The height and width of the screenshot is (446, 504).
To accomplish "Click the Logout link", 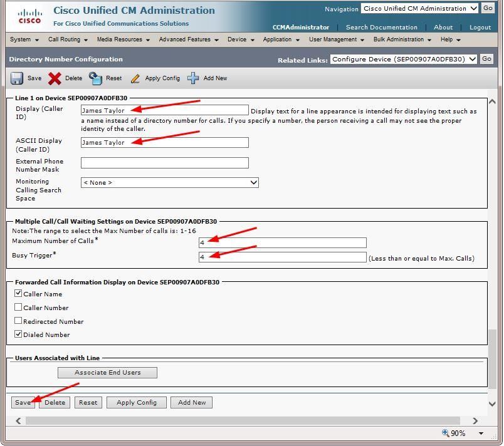I will (x=480, y=28).
